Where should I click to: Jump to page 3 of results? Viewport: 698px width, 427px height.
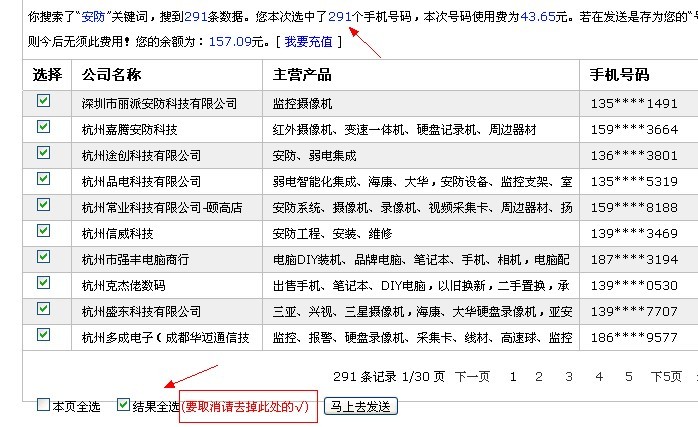[569, 377]
